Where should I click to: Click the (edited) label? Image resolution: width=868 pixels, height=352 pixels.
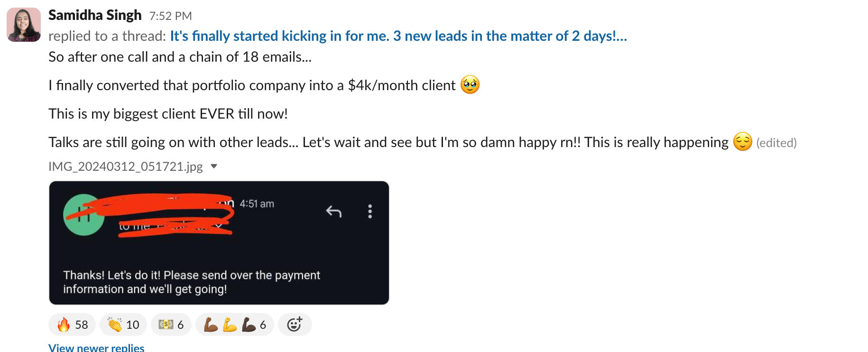pyautogui.click(x=776, y=143)
